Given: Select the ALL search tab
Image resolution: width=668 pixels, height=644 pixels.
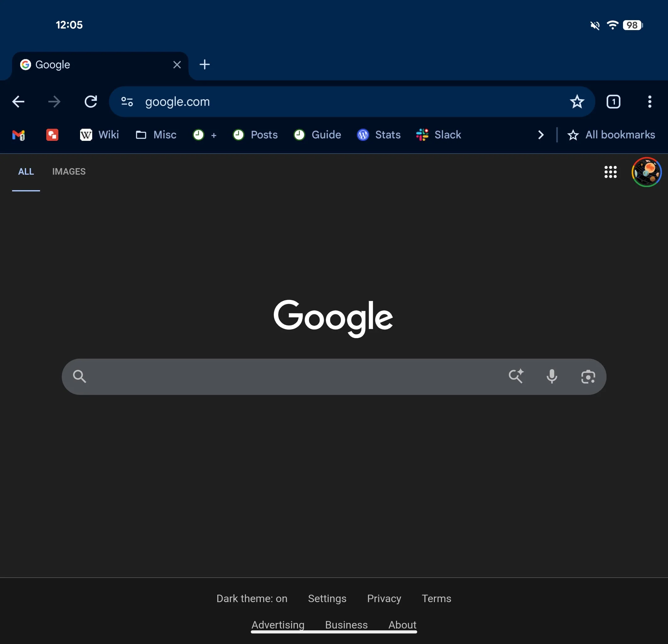Looking at the screenshot, I should pyautogui.click(x=26, y=172).
